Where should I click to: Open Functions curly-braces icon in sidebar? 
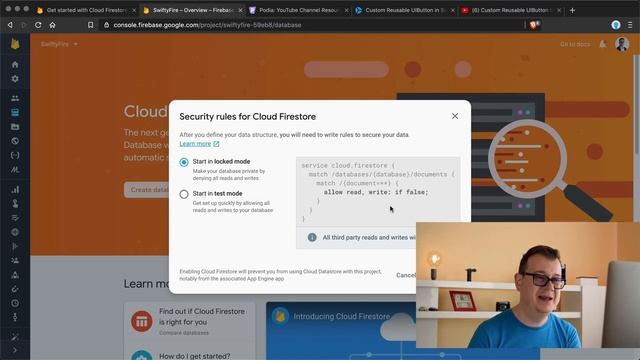(15, 155)
